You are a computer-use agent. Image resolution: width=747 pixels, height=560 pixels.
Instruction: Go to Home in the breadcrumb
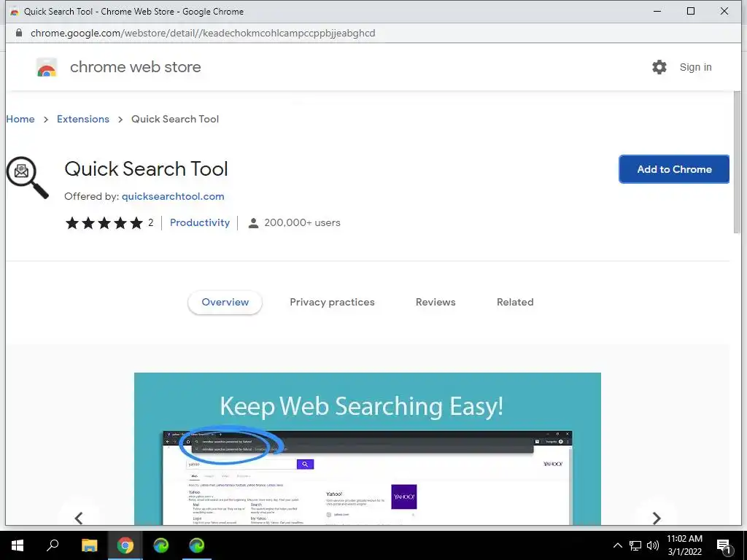click(20, 119)
